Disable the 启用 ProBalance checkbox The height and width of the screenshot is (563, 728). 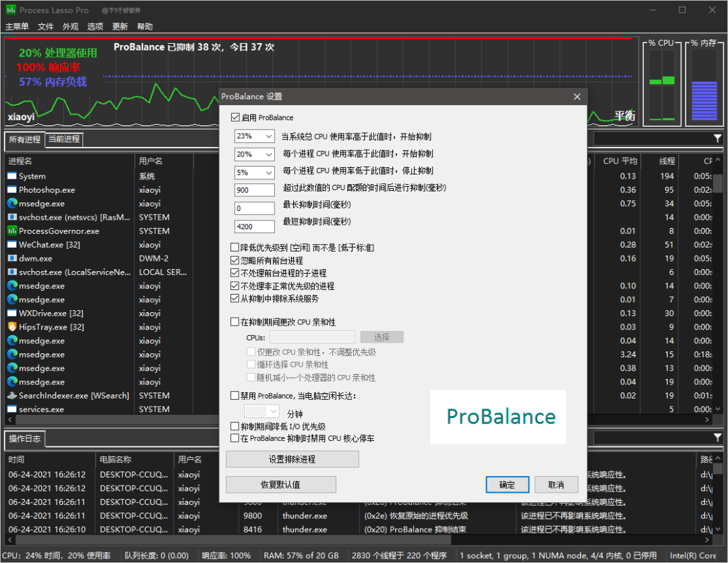pyautogui.click(x=235, y=117)
